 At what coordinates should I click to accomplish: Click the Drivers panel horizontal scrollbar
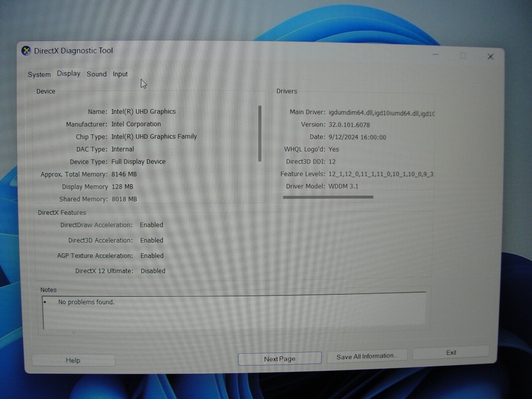328,197
